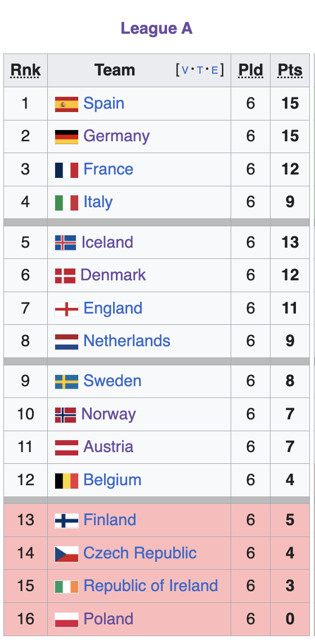
Task: Click the Czech Republic flag icon
Action: [66, 553]
